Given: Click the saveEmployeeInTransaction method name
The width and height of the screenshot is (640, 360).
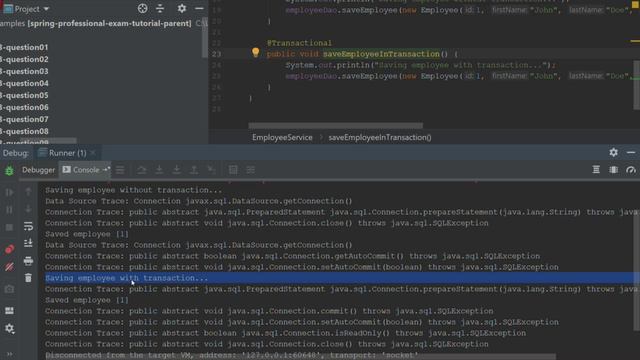Looking at the screenshot, I should pos(381,54).
